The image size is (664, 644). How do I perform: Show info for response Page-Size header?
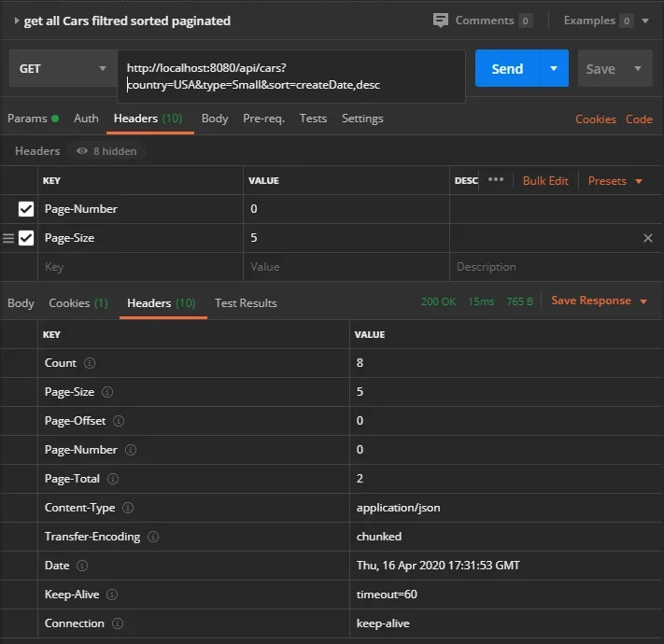tap(107, 392)
